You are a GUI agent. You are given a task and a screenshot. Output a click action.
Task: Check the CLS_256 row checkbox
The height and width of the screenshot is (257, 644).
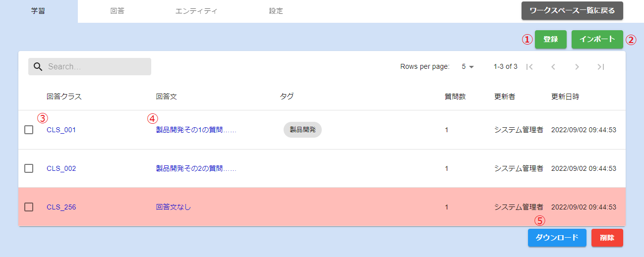[x=29, y=207]
